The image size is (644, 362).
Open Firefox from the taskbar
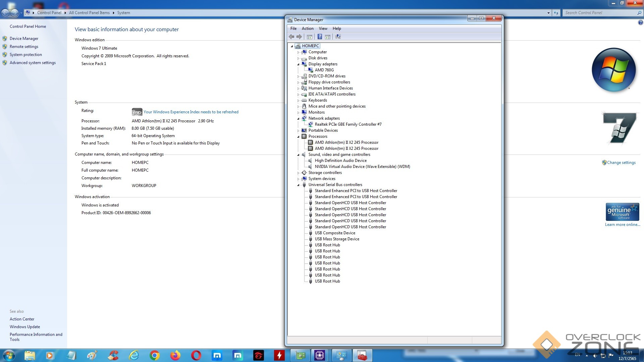(175, 355)
